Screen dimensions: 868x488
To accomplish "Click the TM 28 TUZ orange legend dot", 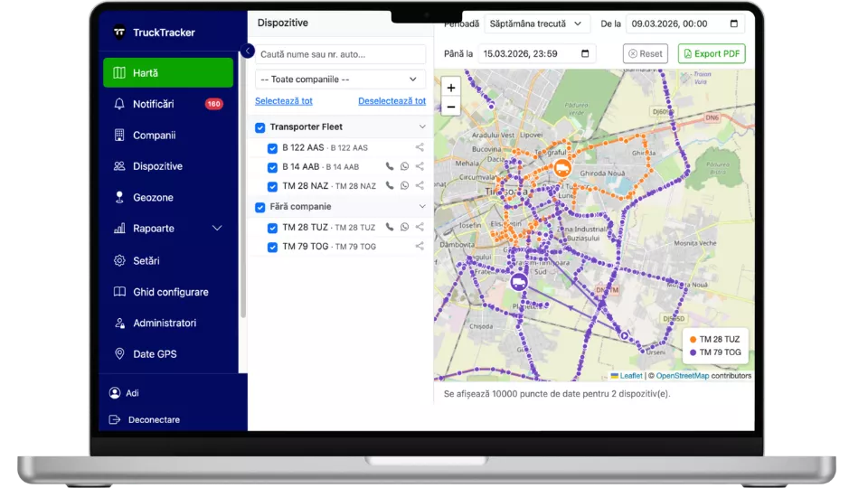I will pos(693,339).
